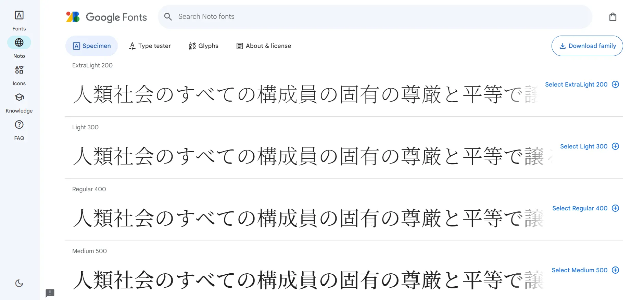Click the send feedback icon
The width and height of the screenshot is (644, 300).
click(50, 293)
